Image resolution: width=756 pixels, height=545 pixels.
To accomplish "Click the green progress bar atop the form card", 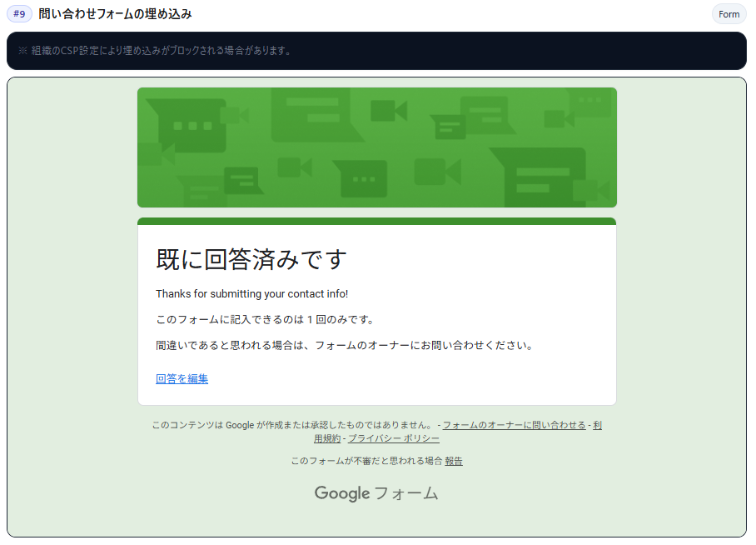I will [x=376, y=219].
